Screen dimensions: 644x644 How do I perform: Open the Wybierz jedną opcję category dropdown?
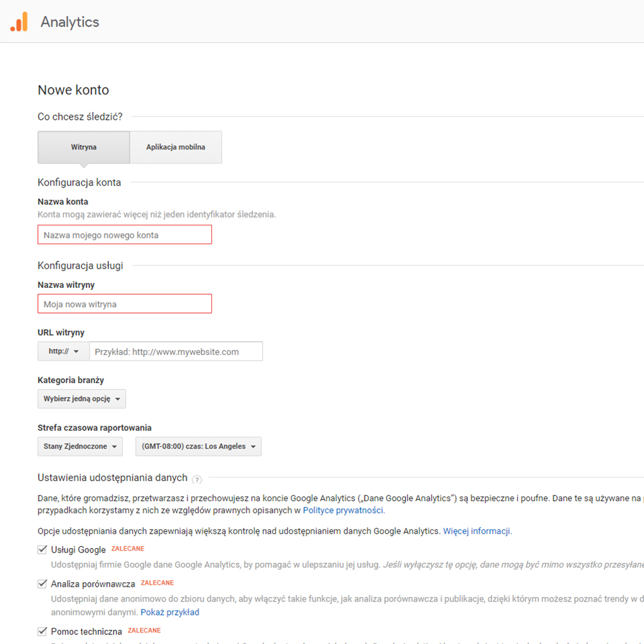pos(81,399)
